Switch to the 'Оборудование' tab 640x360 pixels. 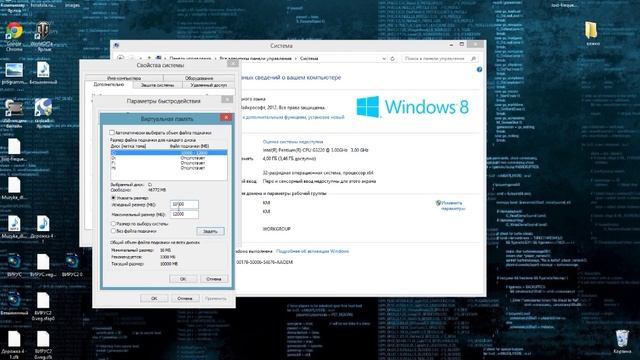pyautogui.click(x=199, y=78)
